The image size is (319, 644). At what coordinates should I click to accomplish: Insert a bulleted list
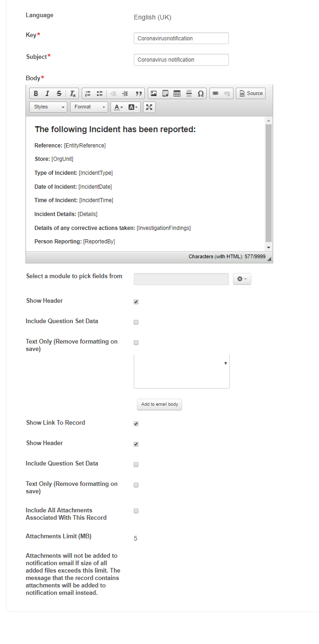point(99,94)
